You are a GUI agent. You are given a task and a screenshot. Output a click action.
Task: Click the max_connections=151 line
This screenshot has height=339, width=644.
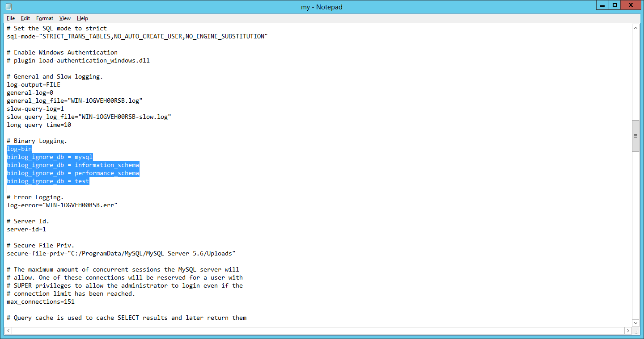point(41,301)
